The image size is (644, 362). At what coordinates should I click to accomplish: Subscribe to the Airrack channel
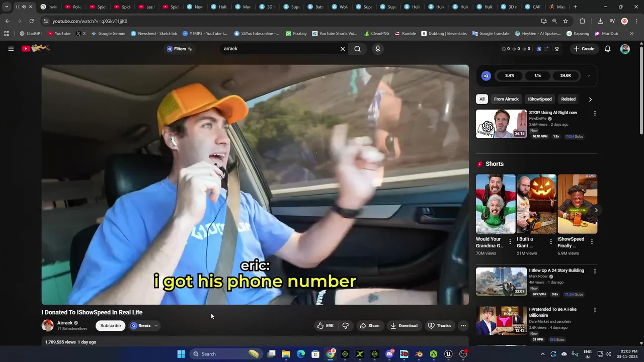point(110,326)
